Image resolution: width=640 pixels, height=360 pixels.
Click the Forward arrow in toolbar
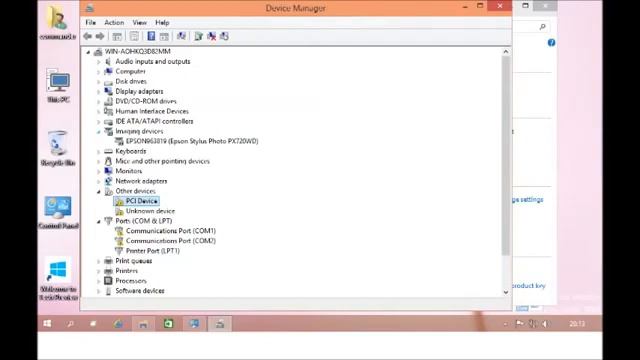pos(100,36)
